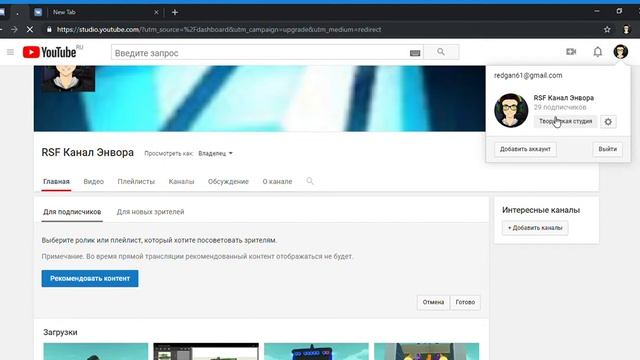The image size is (640, 360).
Task: Click the channel search magnifier icon
Action: click(310, 181)
